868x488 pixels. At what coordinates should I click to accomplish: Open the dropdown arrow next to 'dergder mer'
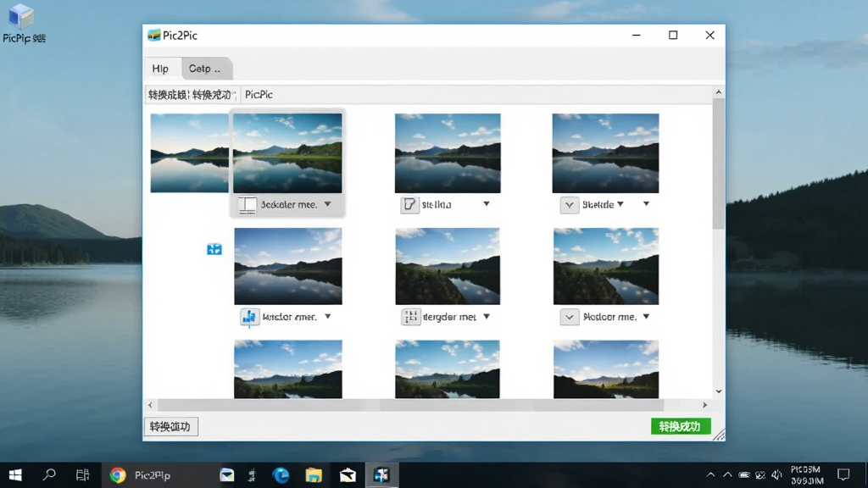pyautogui.click(x=486, y=317)
